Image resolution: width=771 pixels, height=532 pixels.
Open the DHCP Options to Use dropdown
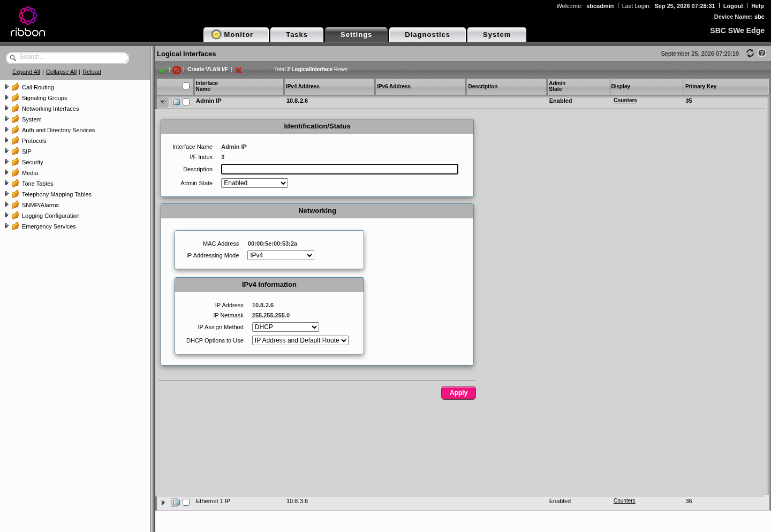[300, 340]
